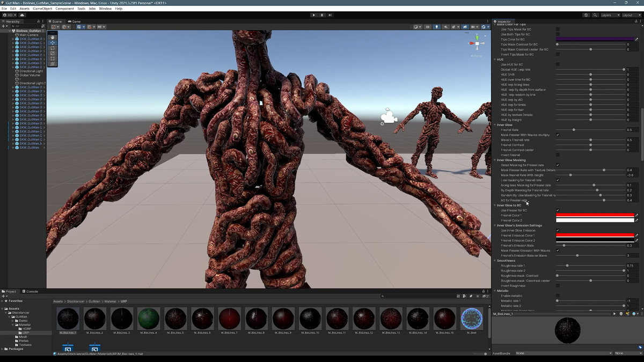Enable the Use HUE for BC checkbox
The width and height of the screenshot is (644, 362).
click(558, 64)
